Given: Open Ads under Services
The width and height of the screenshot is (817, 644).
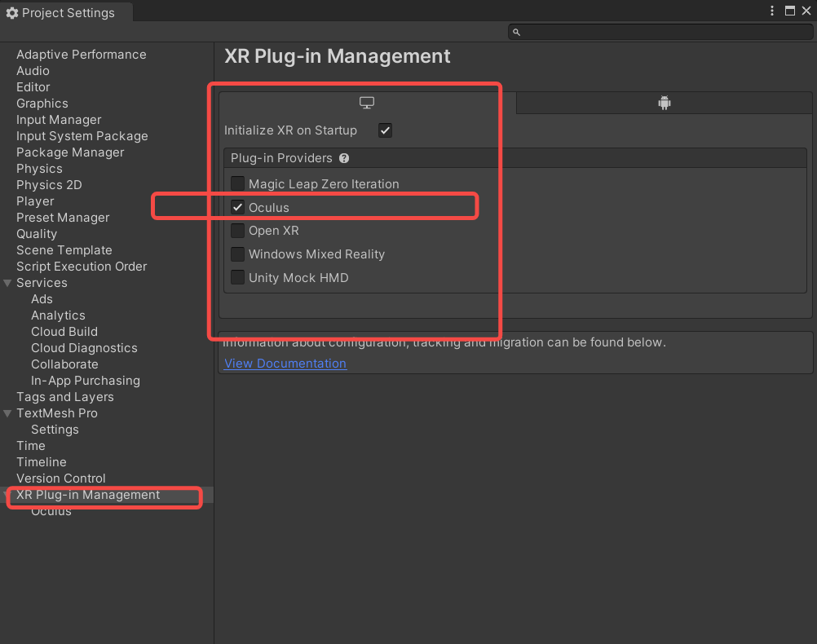Looking at the screenshot, I should [42, 299].
